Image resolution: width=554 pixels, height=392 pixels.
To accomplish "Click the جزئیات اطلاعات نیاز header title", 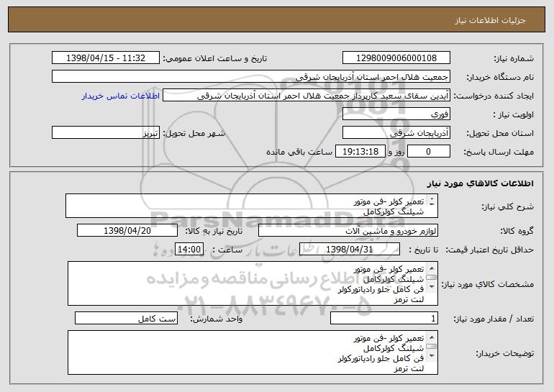I will [x=490, y=20].
